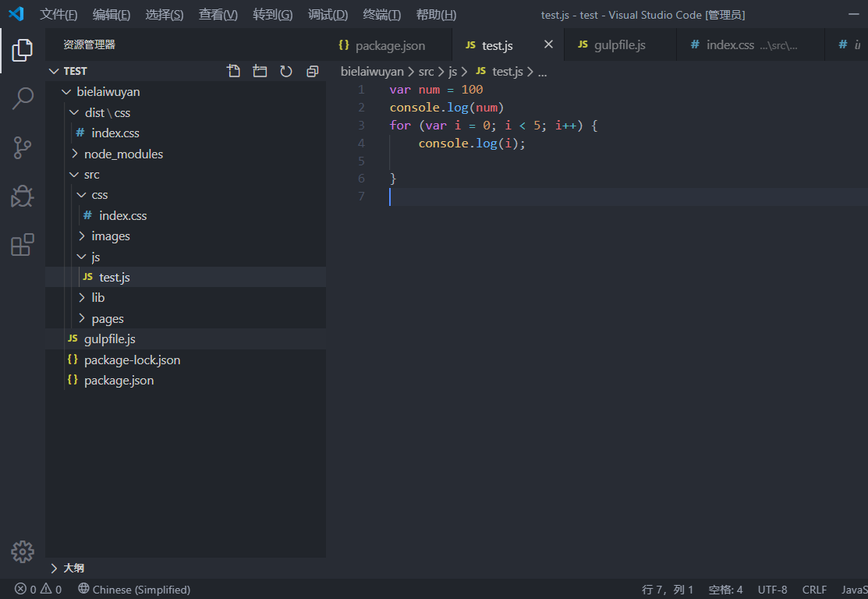Click the errors and warnings status indicator
Screen dimensions: 868x599
tap(37, 589)
